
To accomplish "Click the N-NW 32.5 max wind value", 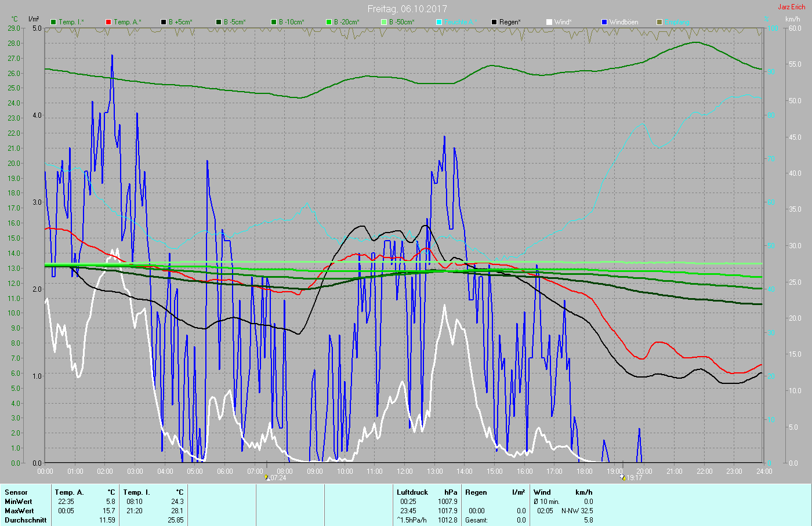I will [x=577, y=511].
